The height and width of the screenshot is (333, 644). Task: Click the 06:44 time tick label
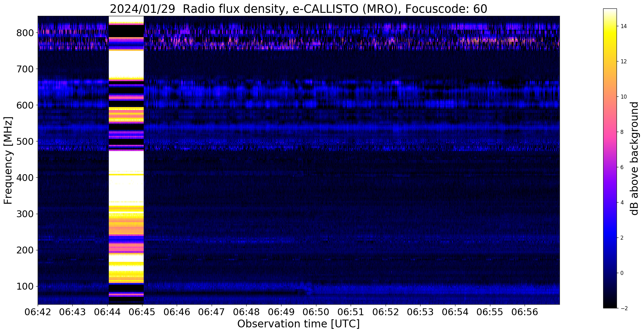(108, 312)
